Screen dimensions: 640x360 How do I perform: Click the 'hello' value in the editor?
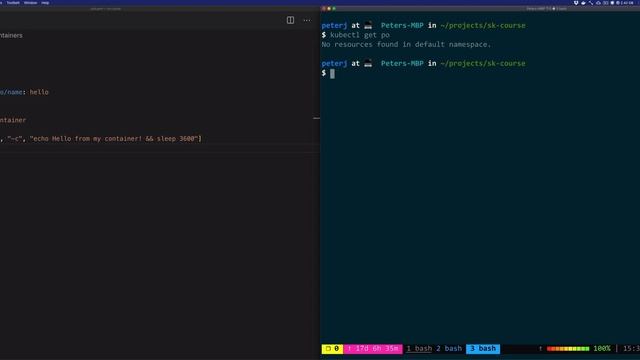tap(39, 92)
